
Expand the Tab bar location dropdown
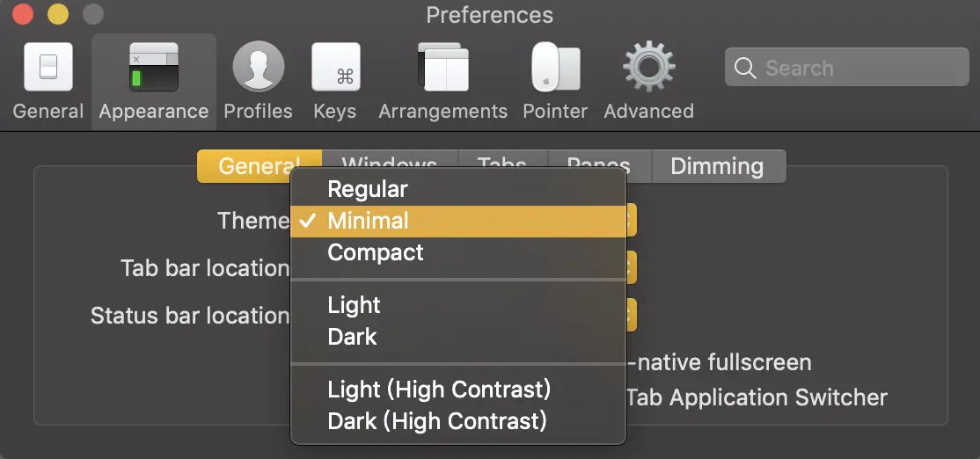tap(631, 267)
